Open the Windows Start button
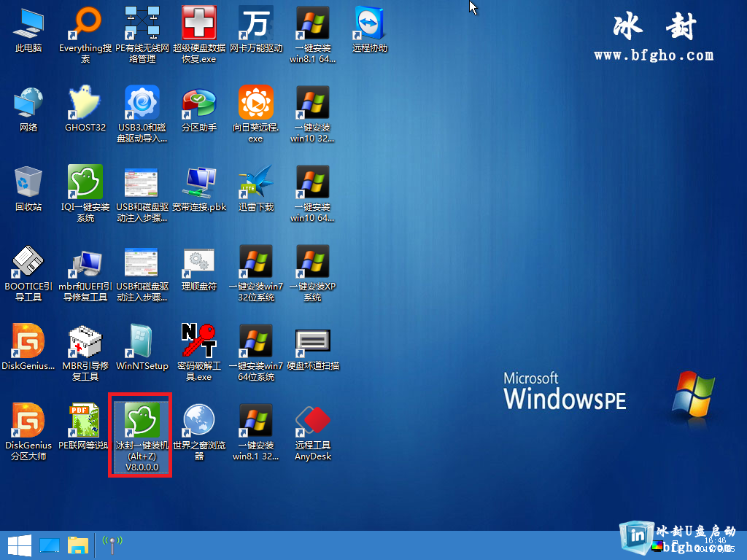The height and width of the screenshot is (560, 747). tap(20, 545)
